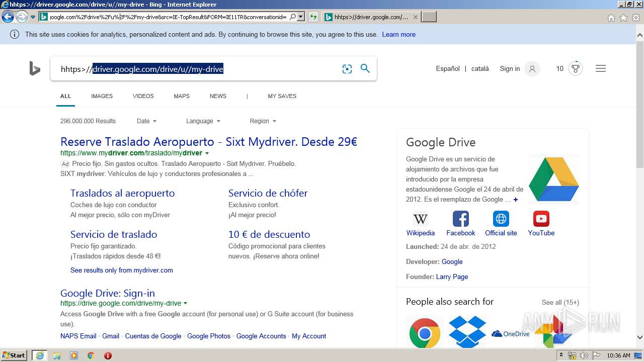
Task: Open the Learn more cookie link
Action: (x=398, y=34)
